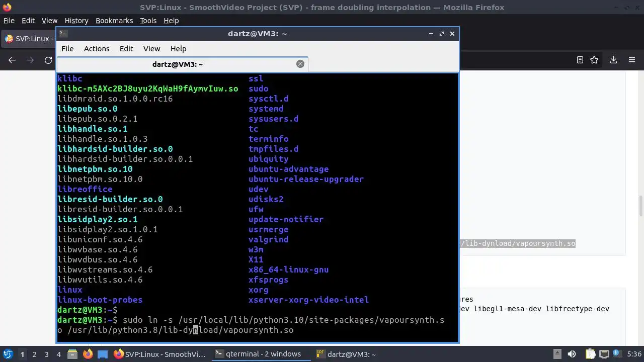Click 'libnetpbm.so.10' entry in terminal
The height and width of the screenshot is (362, 644).
(95, 169)
